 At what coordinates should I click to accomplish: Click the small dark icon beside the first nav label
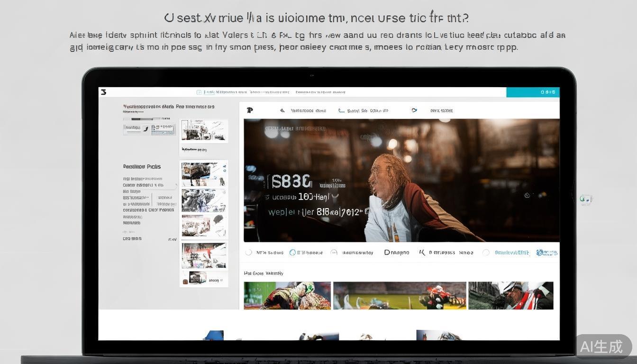(x=282, y=110)
